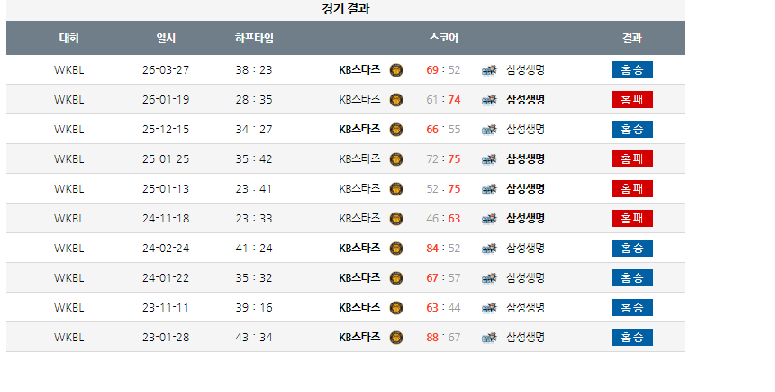Click the final score 72 : 75
775x392 pixels.
click(x=443, y=159)
